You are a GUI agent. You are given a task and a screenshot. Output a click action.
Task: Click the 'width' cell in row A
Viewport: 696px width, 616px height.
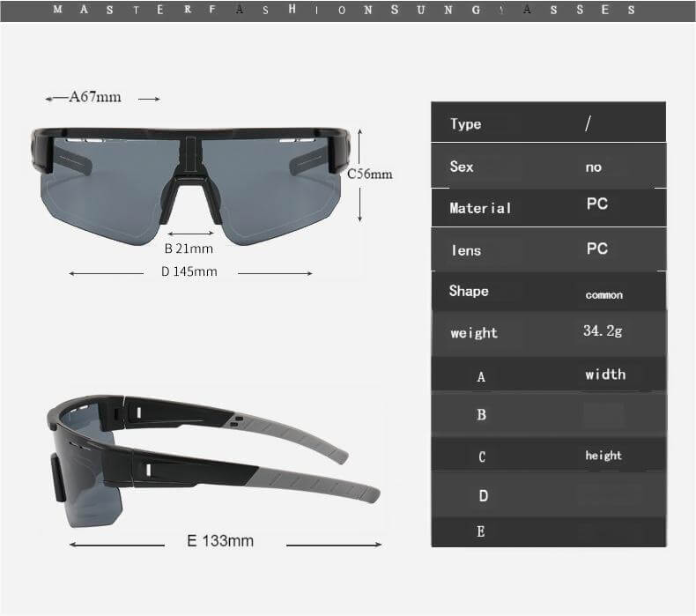[605, 375]
